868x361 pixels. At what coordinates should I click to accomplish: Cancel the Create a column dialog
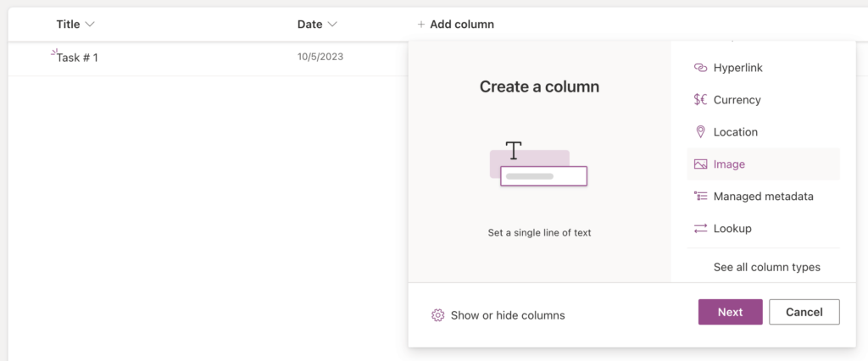click(804, 312)
